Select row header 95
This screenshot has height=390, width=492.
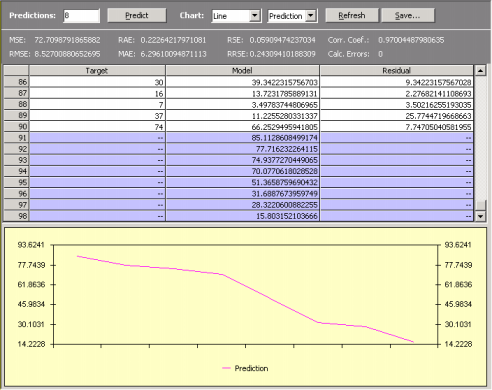coord(16,182)
